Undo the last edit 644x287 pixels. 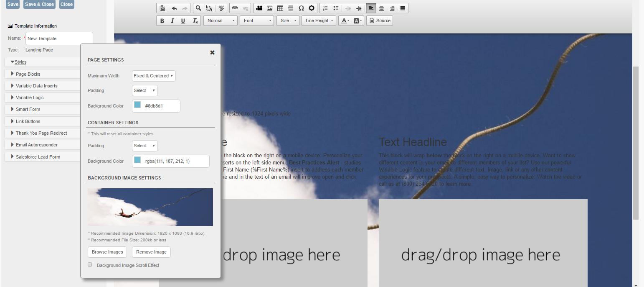(174, 8)
